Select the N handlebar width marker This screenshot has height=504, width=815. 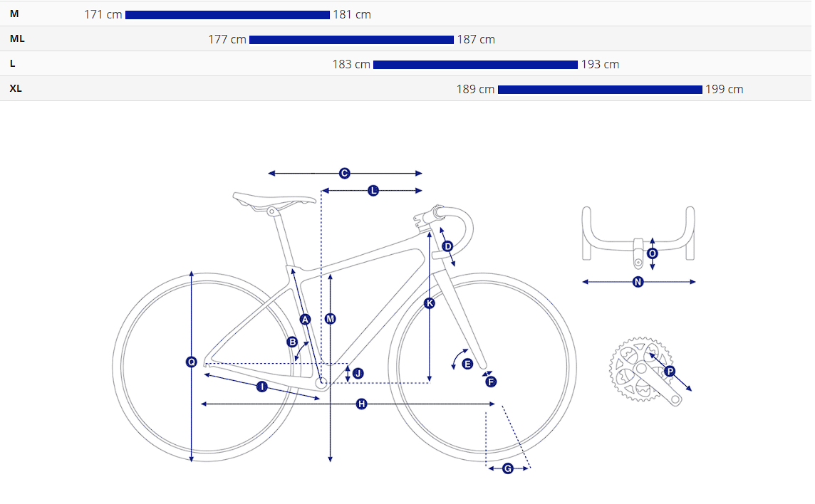click(x=638, y=282)
